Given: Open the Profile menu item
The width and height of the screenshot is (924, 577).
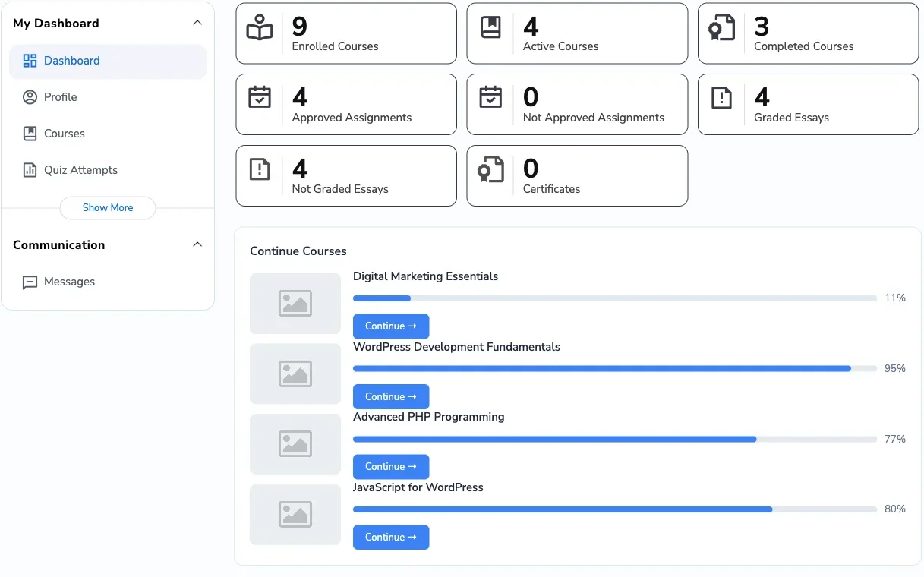Looking at the screenshot, I should 108,97.
